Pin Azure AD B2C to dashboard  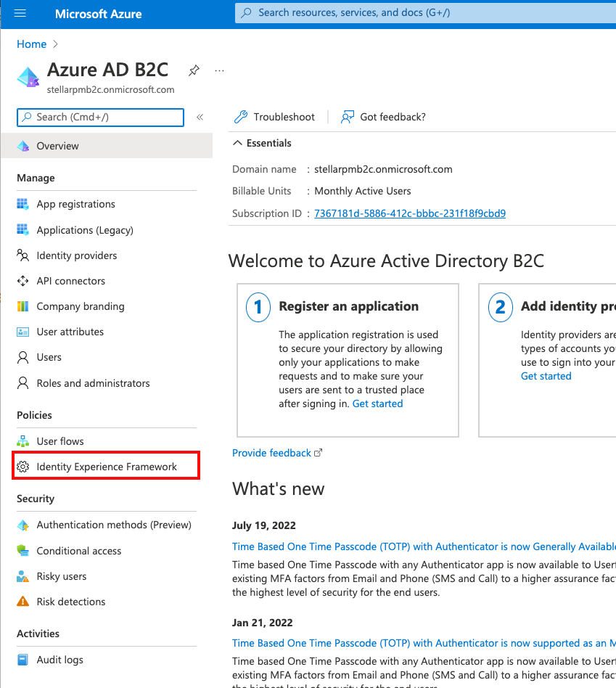click(x=194, y=70)
